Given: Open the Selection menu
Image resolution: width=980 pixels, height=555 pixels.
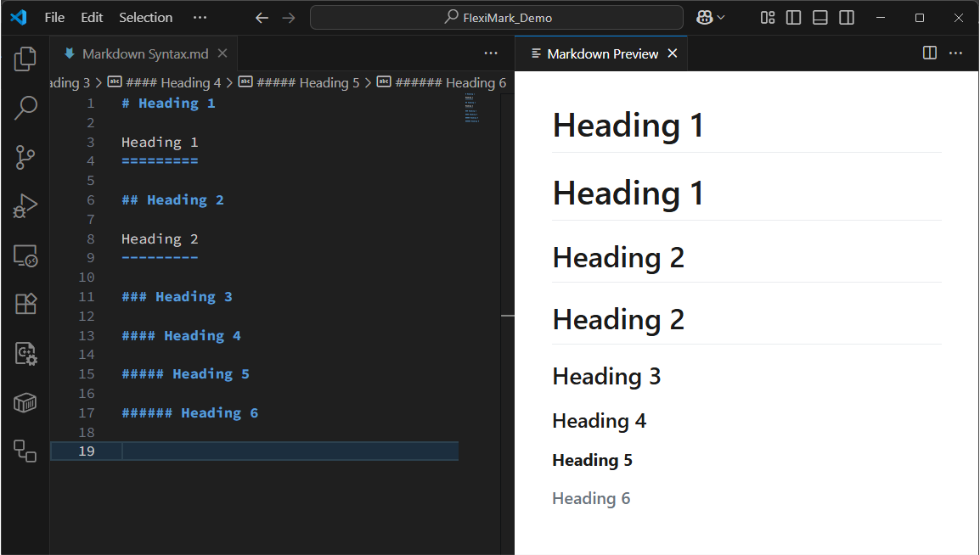Looking at the screenshot, I should click(x=145, y=18).
